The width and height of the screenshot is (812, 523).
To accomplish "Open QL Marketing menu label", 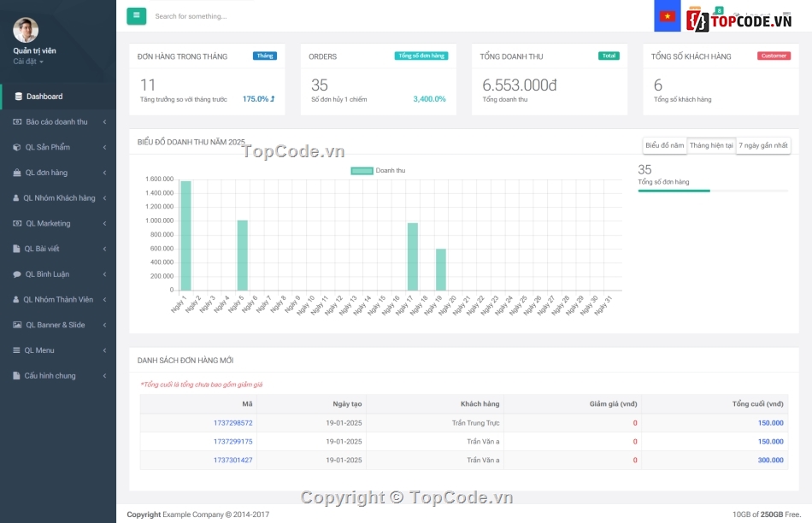I will click(48, 223).
